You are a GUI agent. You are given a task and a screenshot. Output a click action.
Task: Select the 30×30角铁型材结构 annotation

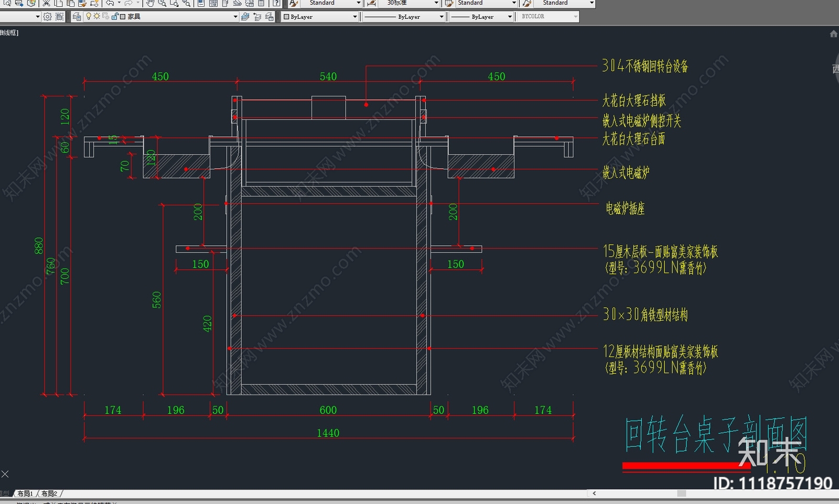[645, 314]
